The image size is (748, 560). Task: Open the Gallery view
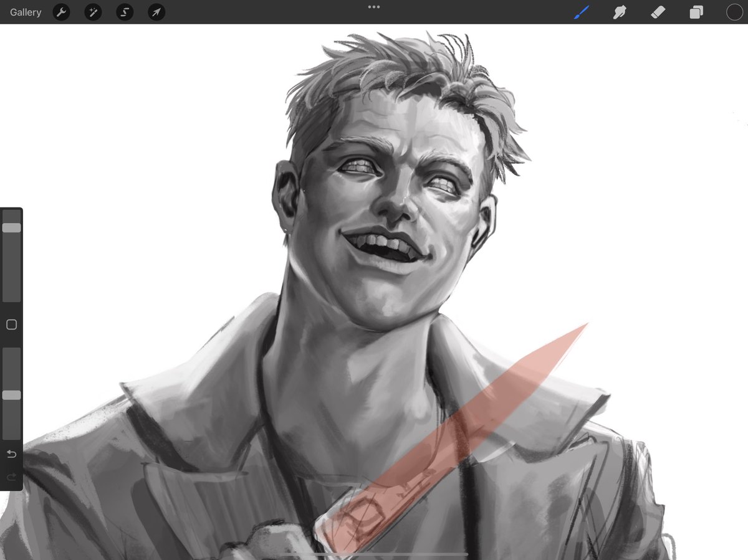tap(26, 12)
